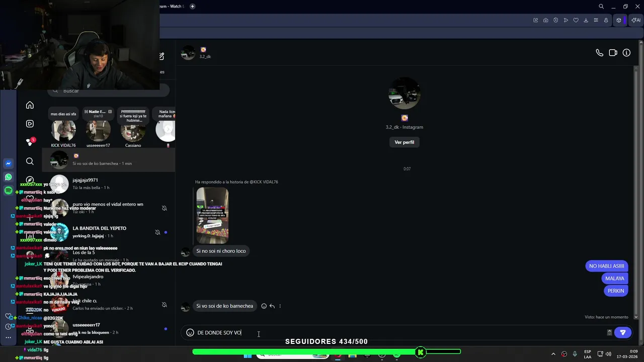The height and width of the screenshot is (362, 644).
Task: Open Messages icon with 5 badge
Action: pyautogui.click(x=30, y=142)
